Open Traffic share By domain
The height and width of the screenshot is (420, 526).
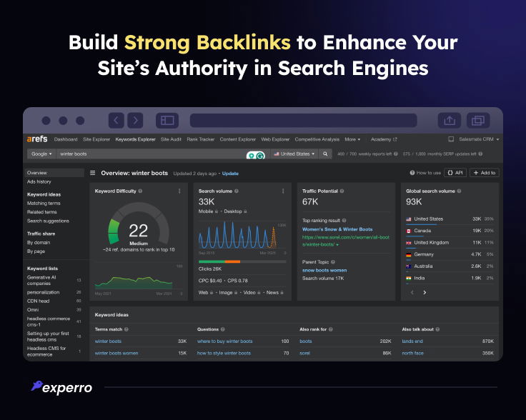coord(39,242)
